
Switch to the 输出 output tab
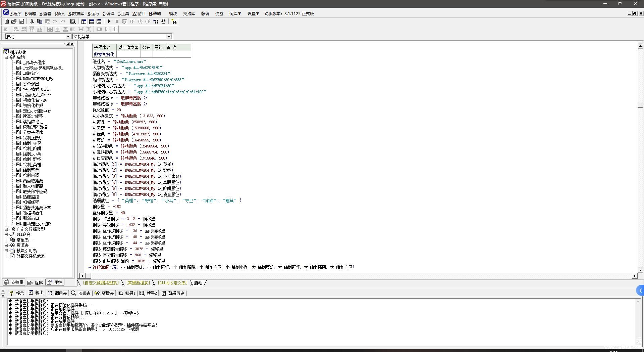click(x=36, y=293)
